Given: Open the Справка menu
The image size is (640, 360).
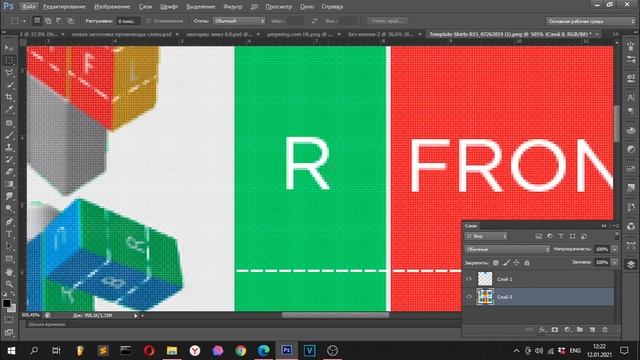Looking at the screenshot, I should [x=332, y=7].
